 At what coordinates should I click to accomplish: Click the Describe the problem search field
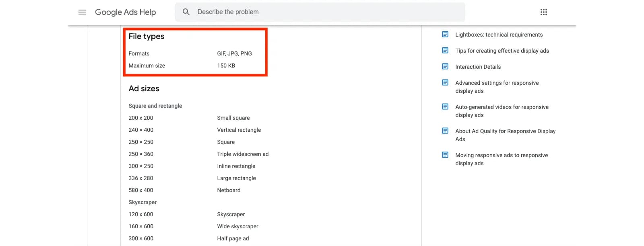pos(320,12)
